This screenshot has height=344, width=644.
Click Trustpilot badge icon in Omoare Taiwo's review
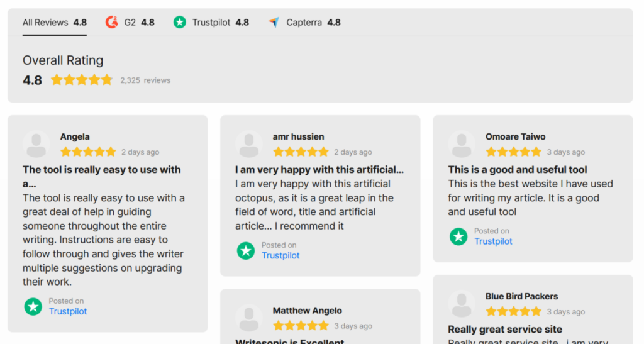click(458, 236)
